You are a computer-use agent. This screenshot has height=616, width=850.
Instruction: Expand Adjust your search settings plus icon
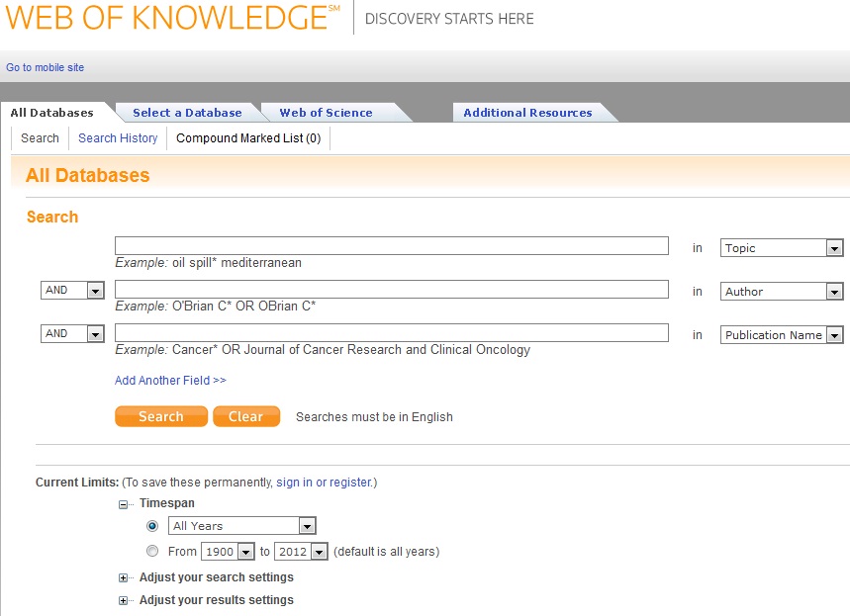[x=124, y=578]
